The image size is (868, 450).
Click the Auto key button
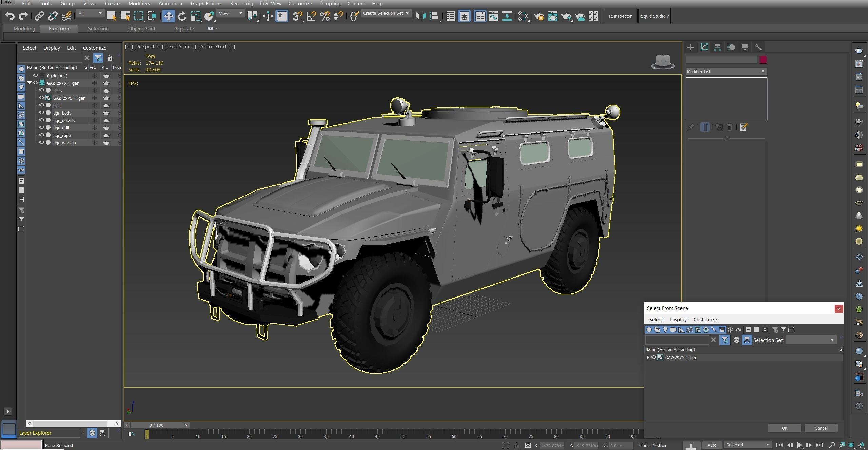712,445
